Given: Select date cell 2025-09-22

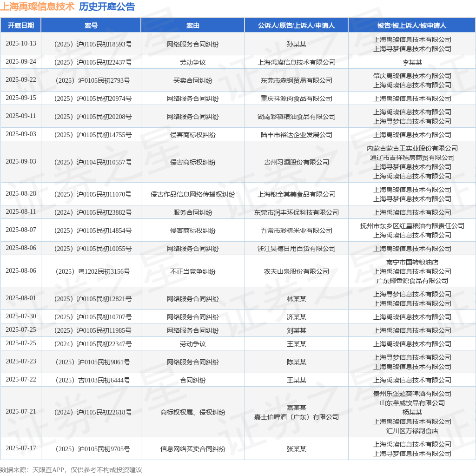Looking at the screenshot, I should pyautogui.click(x=20, y=79).
